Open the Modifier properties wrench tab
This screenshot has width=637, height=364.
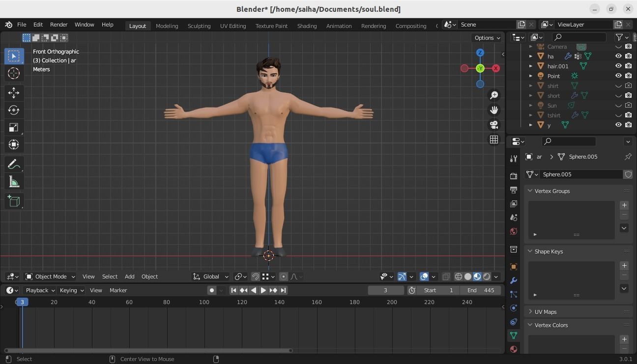tap(514, 280)
